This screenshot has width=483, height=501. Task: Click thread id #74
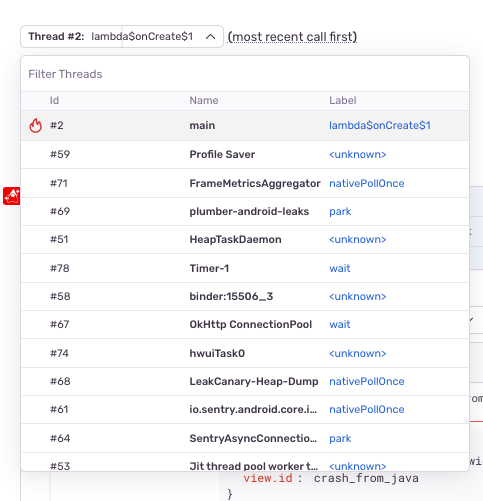pos(59,353)
